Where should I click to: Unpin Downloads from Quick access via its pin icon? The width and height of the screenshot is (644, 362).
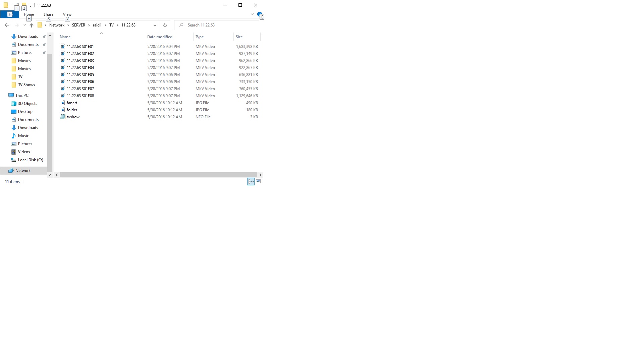click(x=44, y=37)
